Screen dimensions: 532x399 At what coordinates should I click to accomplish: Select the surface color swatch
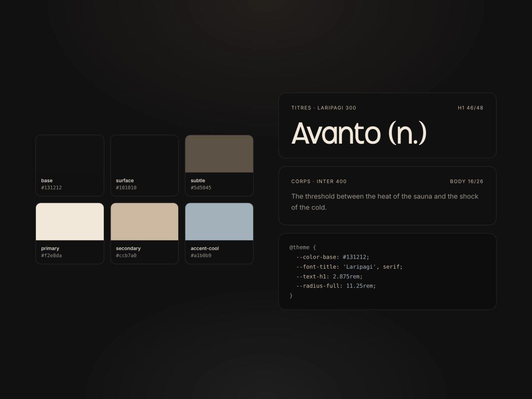click(145, 154)
